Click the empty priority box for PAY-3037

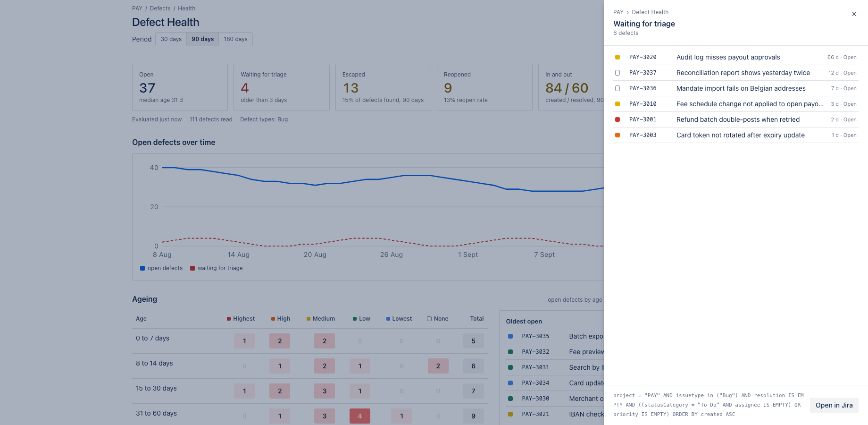[618, 73]
